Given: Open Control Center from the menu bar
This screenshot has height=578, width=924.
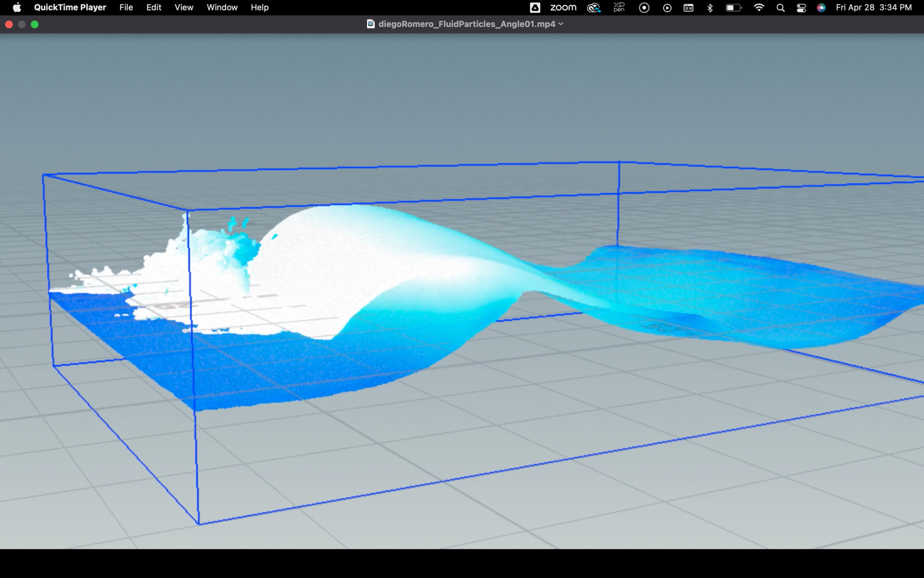Looking at the screenshot, I should [801, 7].
